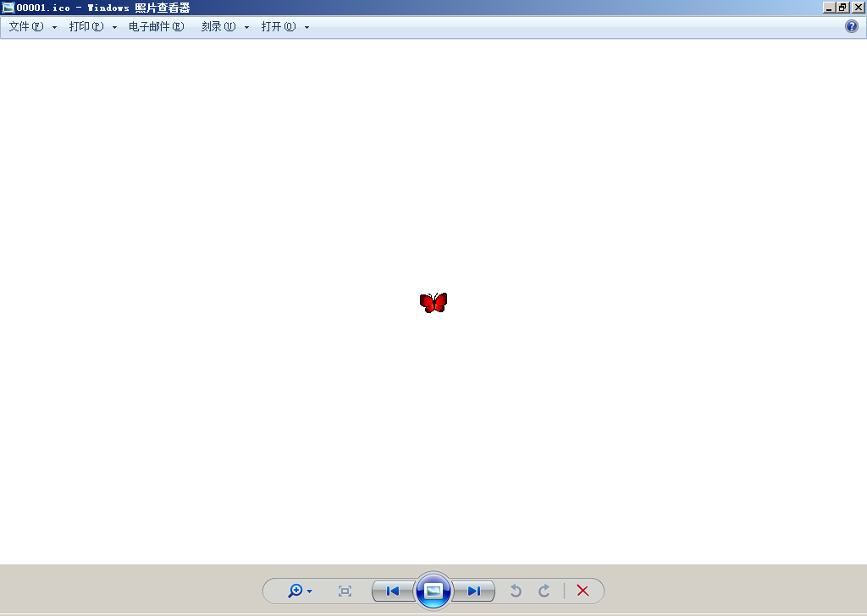Close the Photo Viewer window
The width and height of the screenshot is (867, 616).
point(858,8)
